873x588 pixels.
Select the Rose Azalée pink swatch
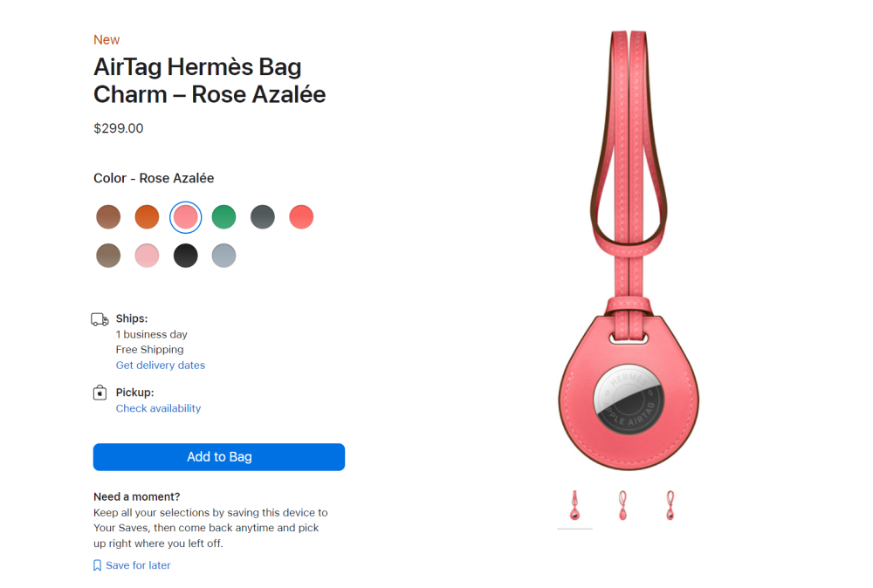[x=185, y=217]
